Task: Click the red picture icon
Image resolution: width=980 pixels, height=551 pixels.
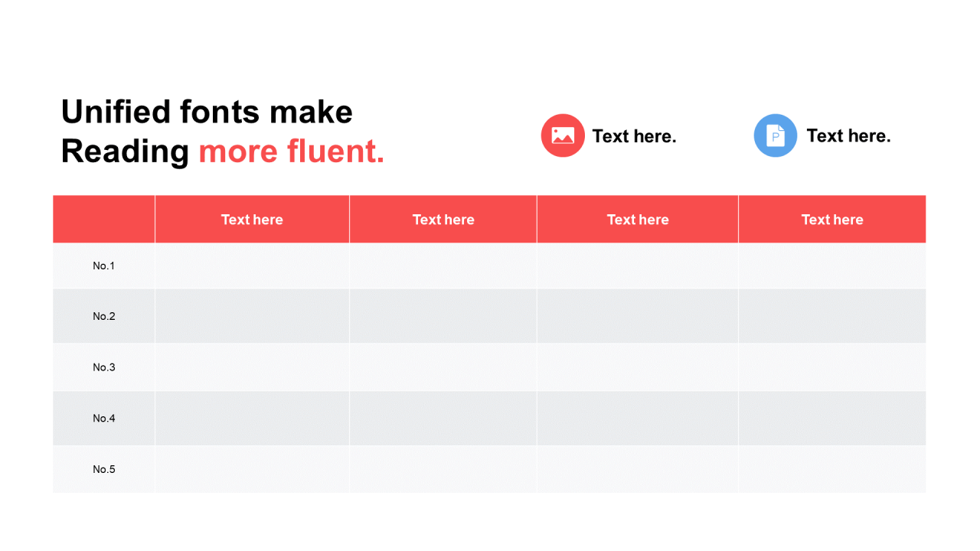Action: pos(563,135)
